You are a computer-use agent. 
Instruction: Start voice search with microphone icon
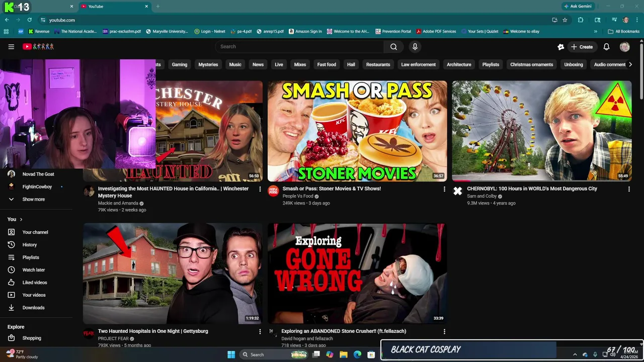[415, 47]
